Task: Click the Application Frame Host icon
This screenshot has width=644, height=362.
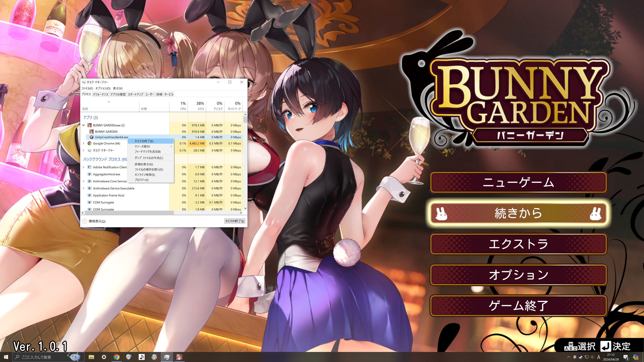Action: 89,195
